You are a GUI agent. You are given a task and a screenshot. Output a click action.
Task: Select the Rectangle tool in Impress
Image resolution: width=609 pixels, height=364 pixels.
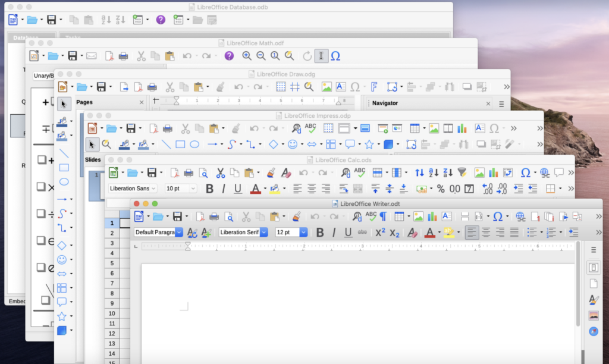click(180, 144)
